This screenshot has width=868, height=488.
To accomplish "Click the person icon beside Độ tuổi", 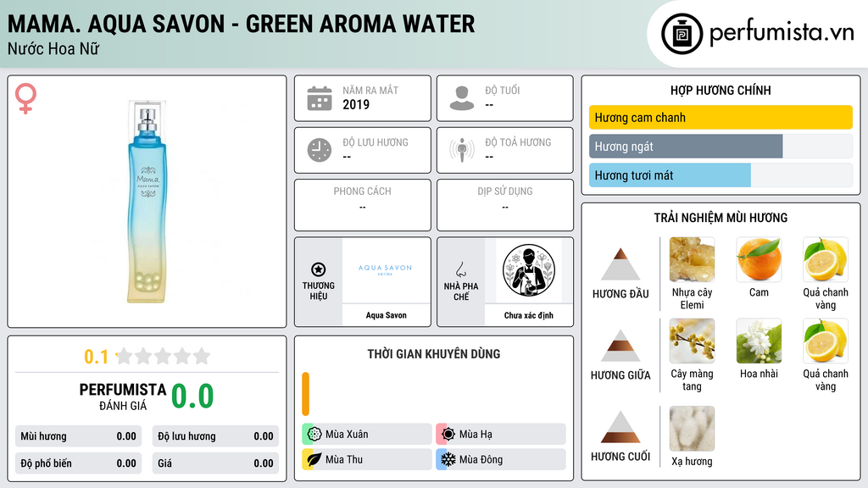I will pos(462,98).
